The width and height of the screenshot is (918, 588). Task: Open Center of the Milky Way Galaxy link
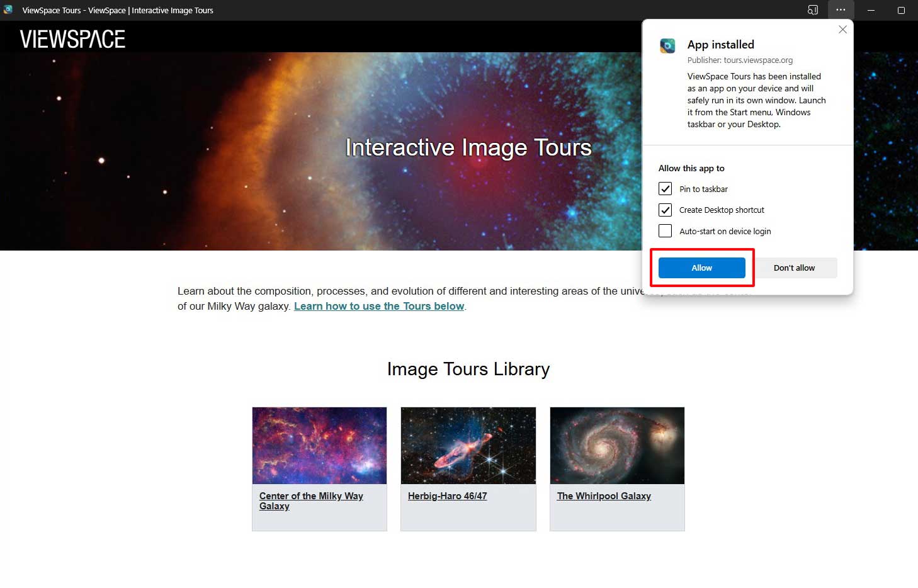click(x=311, y=501)
